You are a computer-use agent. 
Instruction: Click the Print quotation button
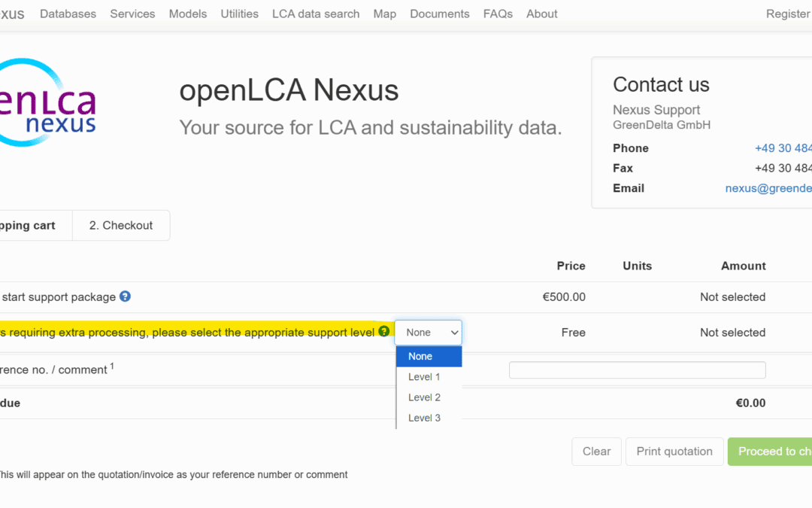[674, 452]
